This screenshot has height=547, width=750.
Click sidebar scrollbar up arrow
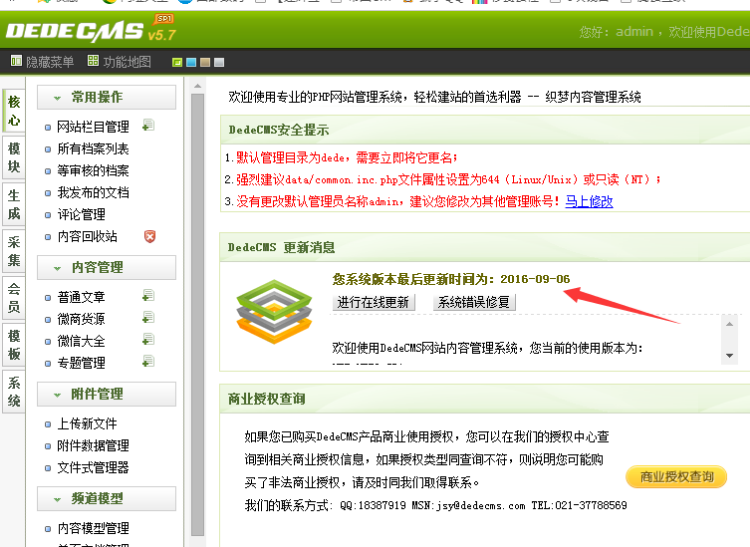(198, 87)
